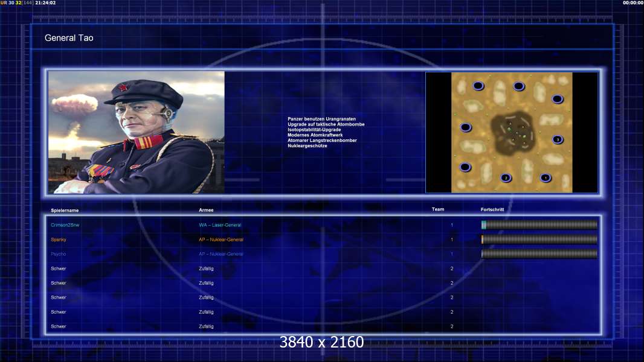Click the 00:00:0 timer in the corner
The width and height of the screenshot is (644, 362).
click(x=633, y=2)
